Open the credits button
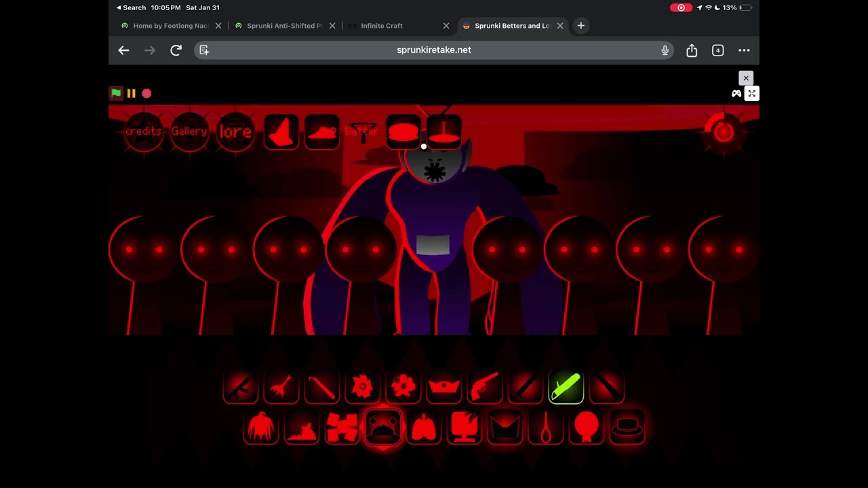This screenshot has height=488, width=868. (144, 131)
